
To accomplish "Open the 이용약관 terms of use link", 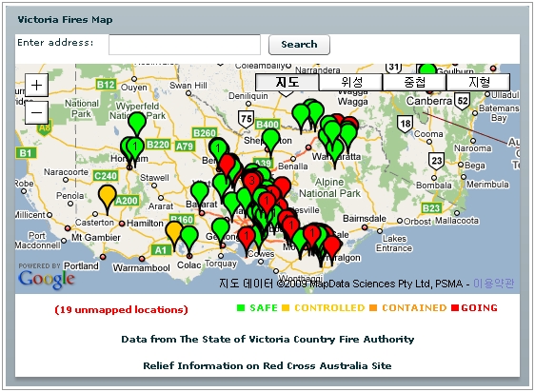I will point(493,284).
